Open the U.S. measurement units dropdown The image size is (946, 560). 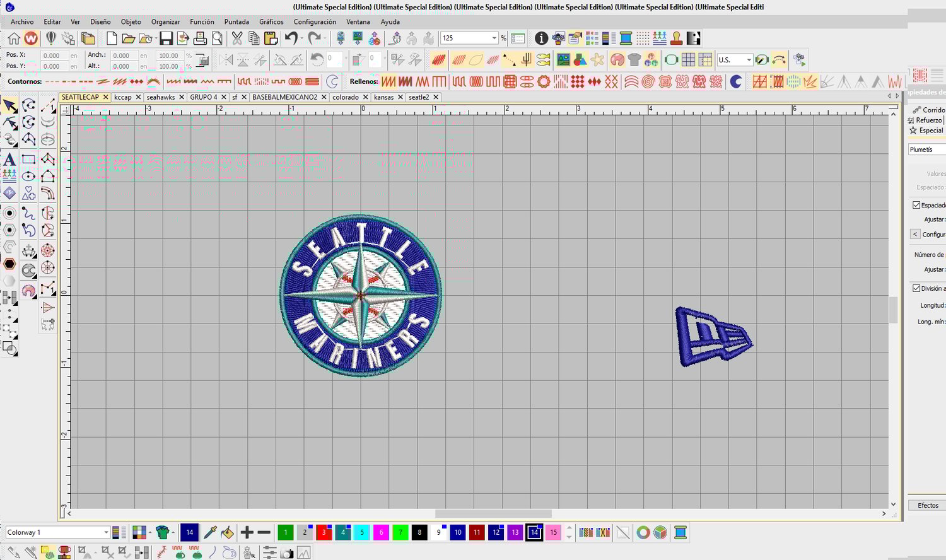pos(749,60)
